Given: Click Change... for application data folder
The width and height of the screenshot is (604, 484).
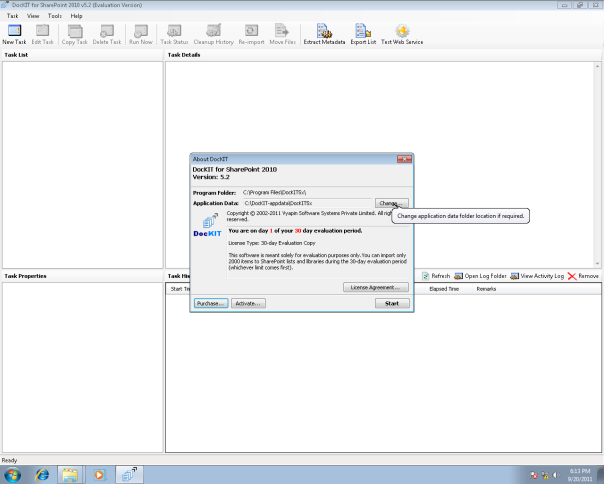Looking at the screenshot, I should click(391, 203).
